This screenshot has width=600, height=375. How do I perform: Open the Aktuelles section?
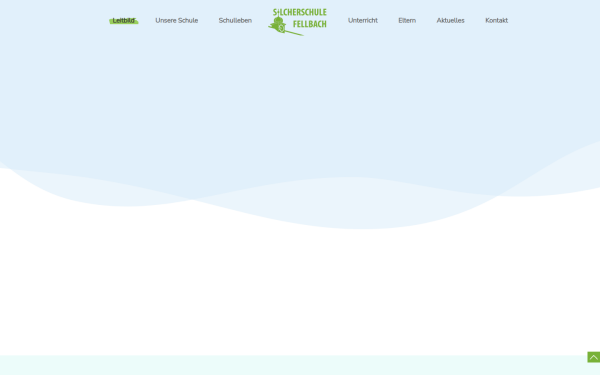450,21
